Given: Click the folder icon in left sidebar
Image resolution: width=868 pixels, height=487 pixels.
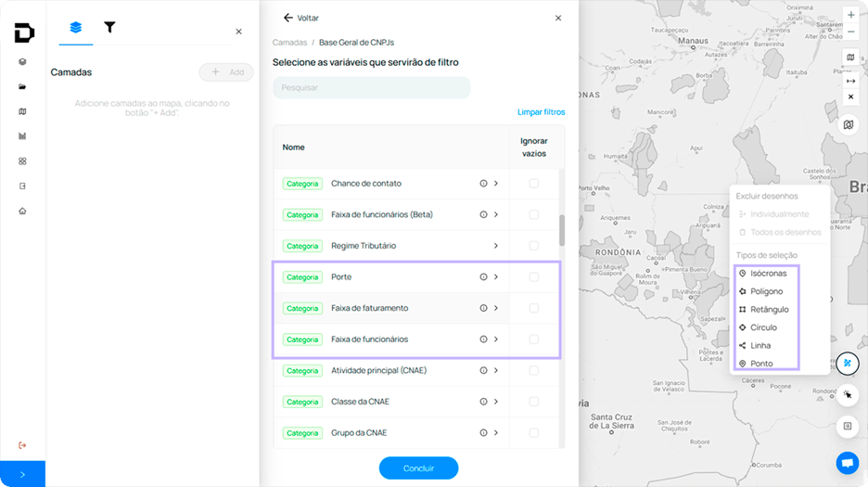Looking at the screenshot, I should click(x=22, y=87).
